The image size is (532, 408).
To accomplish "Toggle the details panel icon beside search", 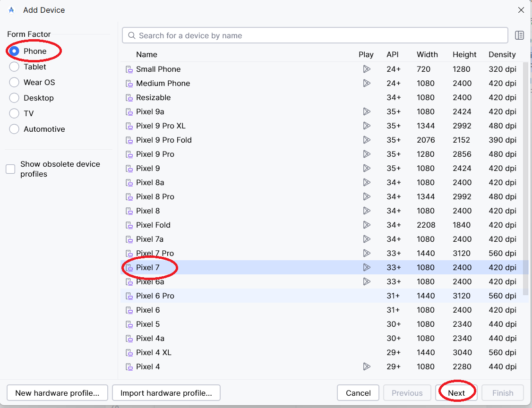I will (x=519, y=35).
